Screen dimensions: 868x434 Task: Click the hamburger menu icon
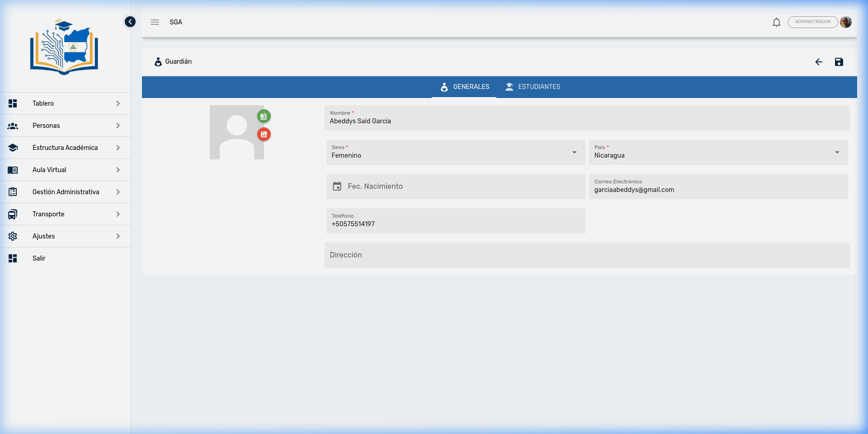(x=155, y=22)
